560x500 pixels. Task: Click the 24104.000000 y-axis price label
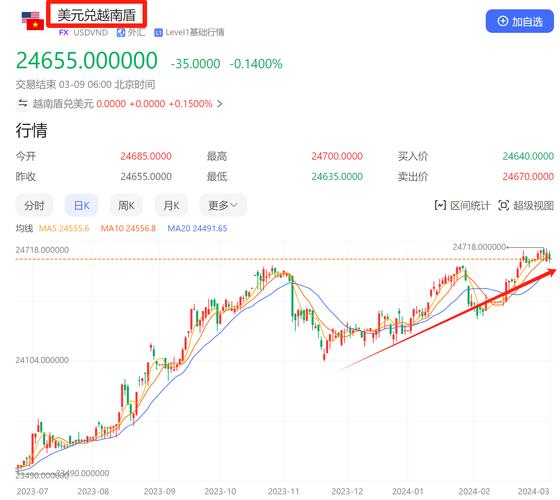pos(42,360)
